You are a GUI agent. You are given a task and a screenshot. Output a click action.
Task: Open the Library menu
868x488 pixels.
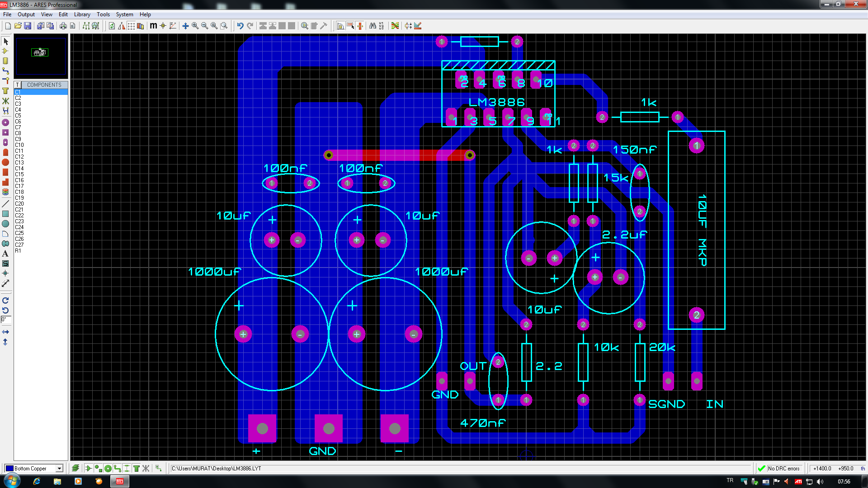[82, 14]
